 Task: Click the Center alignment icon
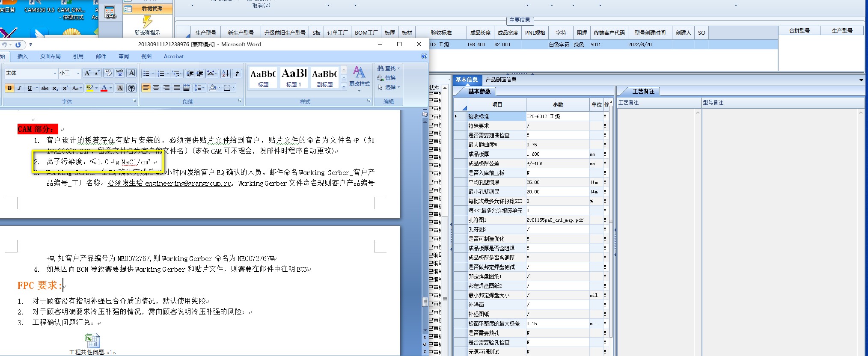coord(156,88)
